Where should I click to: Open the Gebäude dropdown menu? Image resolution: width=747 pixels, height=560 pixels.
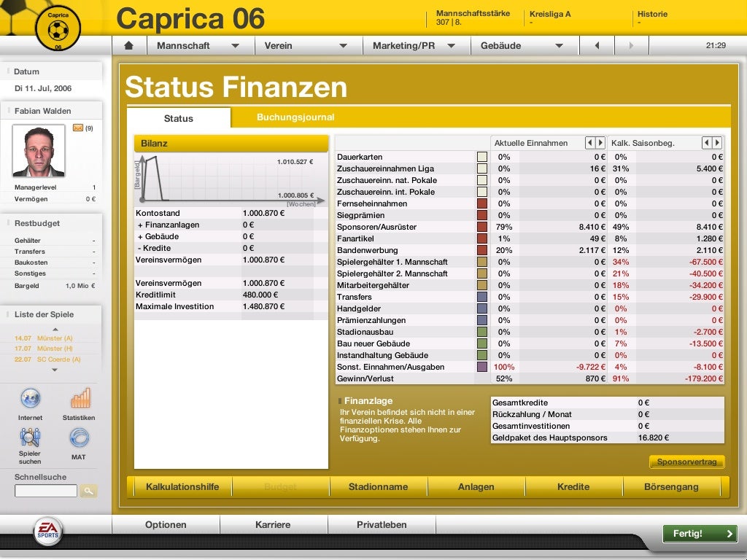tap(525, 46)
